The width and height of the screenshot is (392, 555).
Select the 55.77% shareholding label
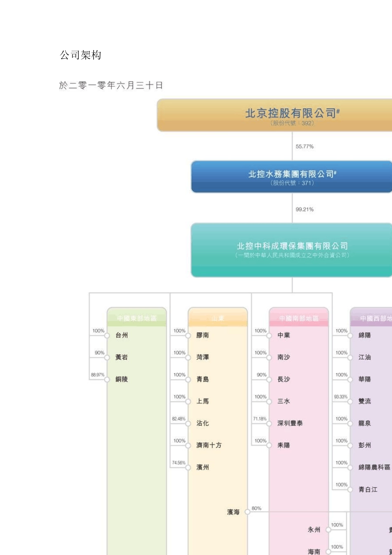305,146
